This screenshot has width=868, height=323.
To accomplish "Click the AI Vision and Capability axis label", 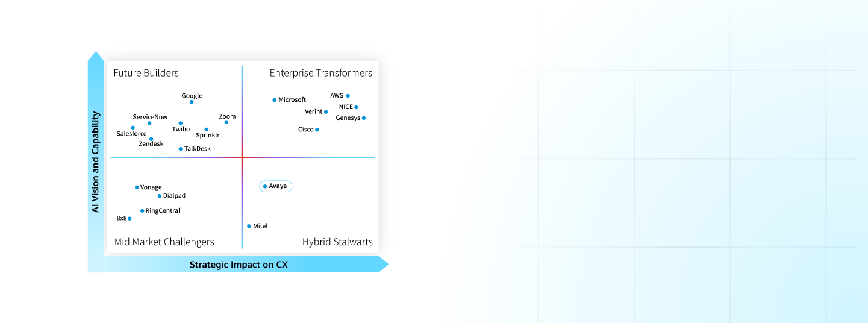I will coord(95,161).
